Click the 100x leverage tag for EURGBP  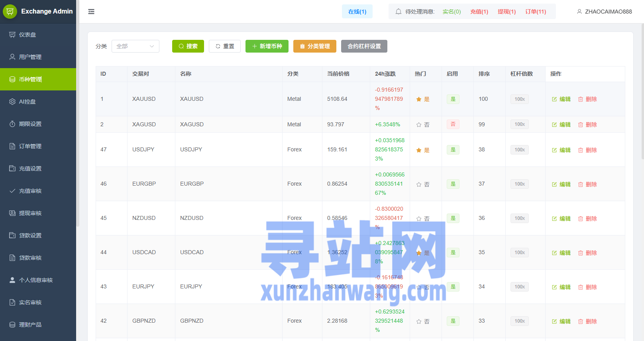pyautogui.click(x=520, y=184)
